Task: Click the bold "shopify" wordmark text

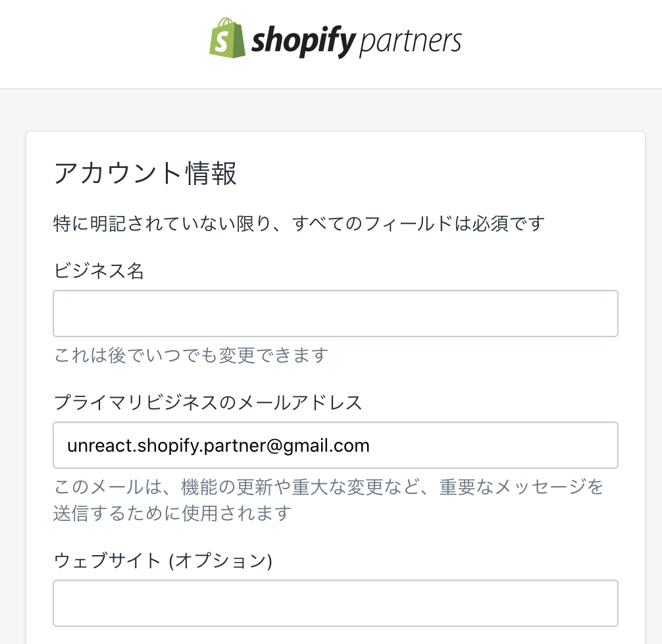Action: pos(303,43)
